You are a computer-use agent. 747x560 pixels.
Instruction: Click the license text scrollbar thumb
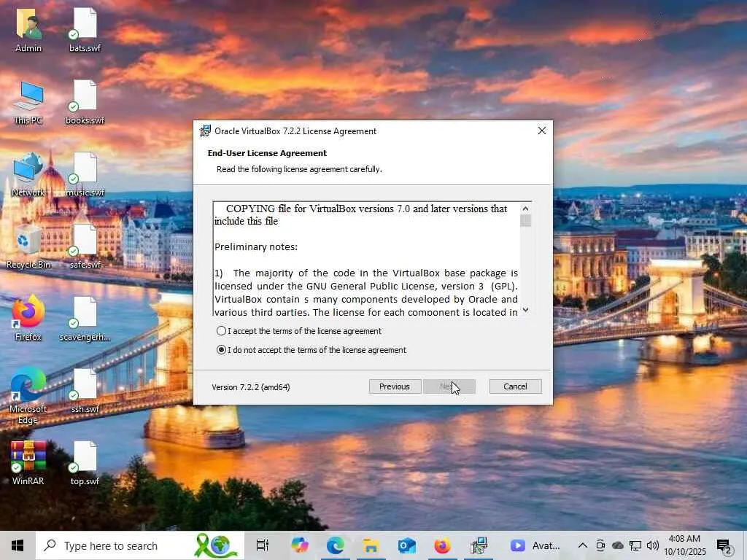(525, 221)
